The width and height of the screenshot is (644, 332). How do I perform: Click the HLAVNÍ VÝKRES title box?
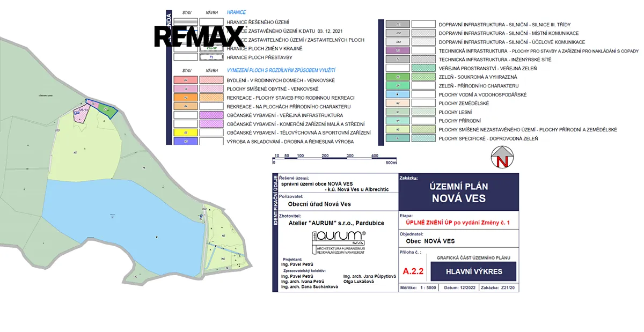[474, 271]
